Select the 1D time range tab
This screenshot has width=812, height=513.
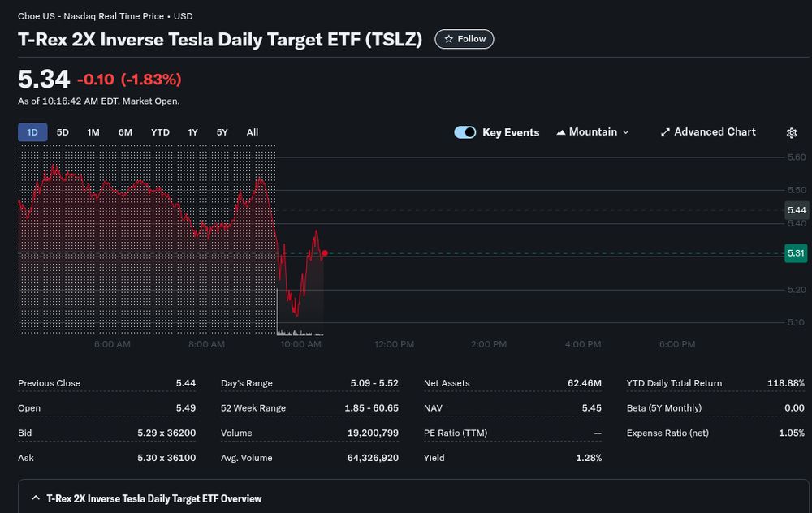pos(32,132)
